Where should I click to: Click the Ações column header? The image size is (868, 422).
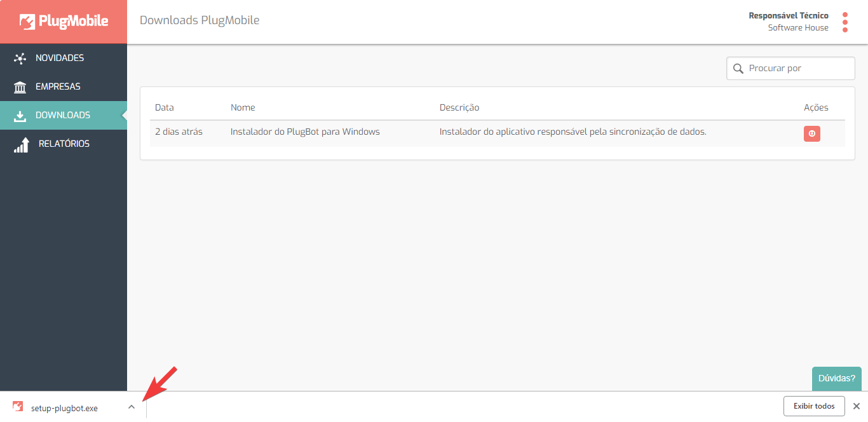click(816, 107)
